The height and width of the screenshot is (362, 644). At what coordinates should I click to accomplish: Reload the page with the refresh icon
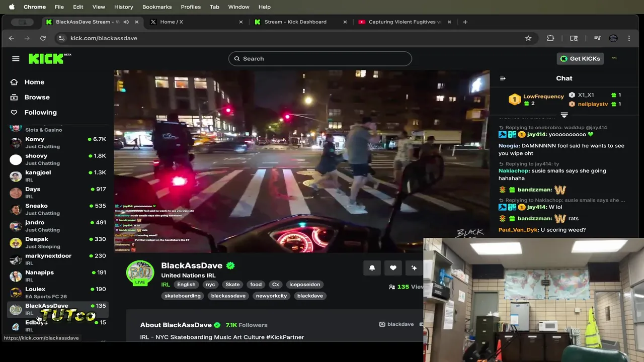43,38
